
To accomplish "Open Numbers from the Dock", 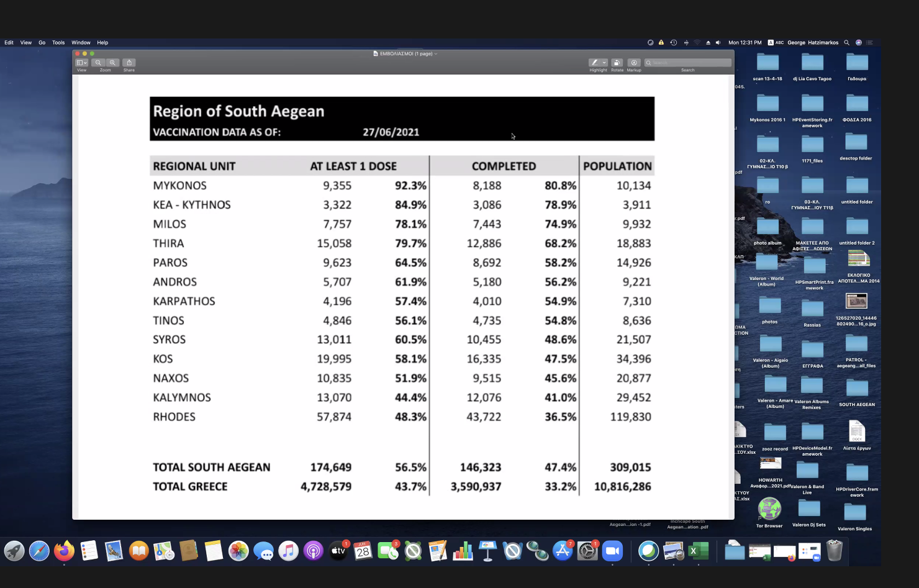I will click(x=463, y=551).
